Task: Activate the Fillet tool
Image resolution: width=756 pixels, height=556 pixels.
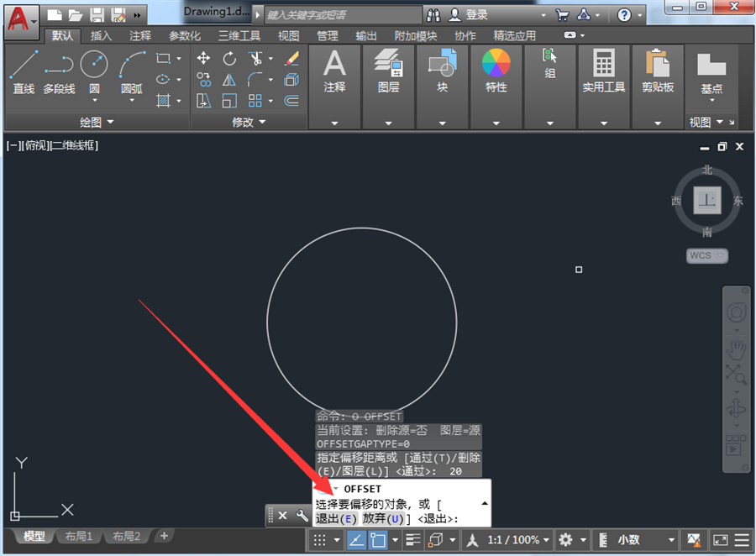Action: coord(255,80)
